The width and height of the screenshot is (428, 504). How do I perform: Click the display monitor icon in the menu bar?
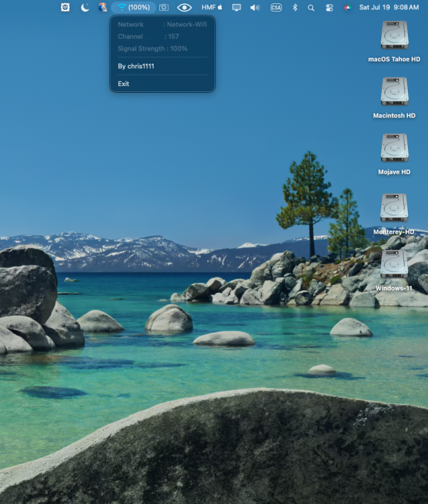pos(237,7)
